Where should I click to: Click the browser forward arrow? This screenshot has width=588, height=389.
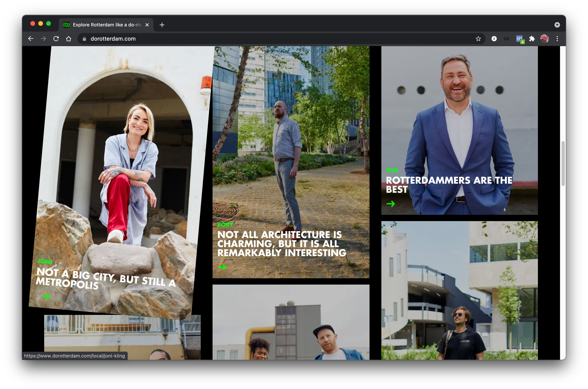43,39
